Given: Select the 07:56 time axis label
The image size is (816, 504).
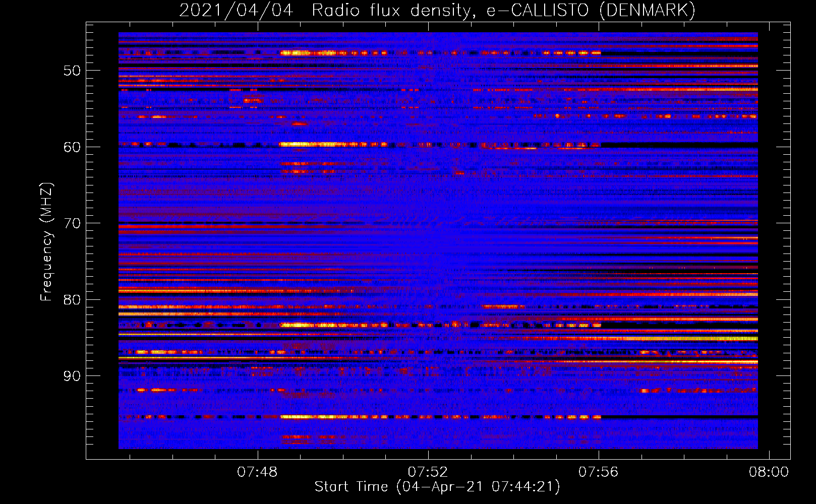Looking at the screenshot, I should click(x=598, y=472).
